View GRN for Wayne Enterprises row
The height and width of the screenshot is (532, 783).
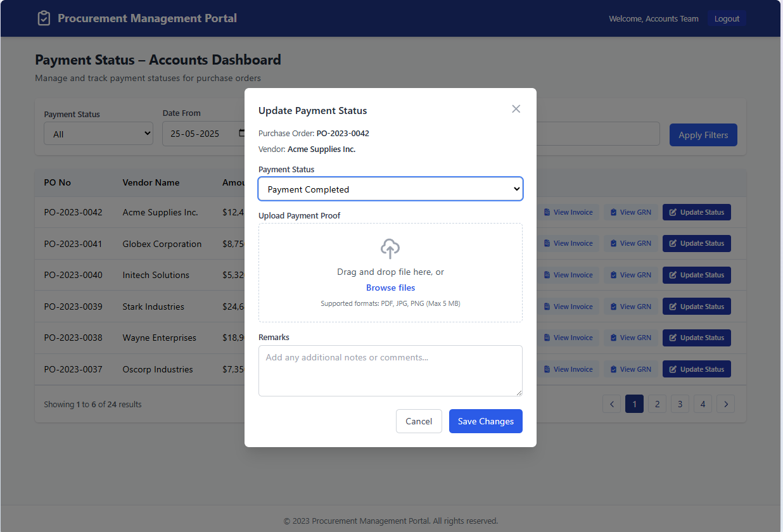630,338
